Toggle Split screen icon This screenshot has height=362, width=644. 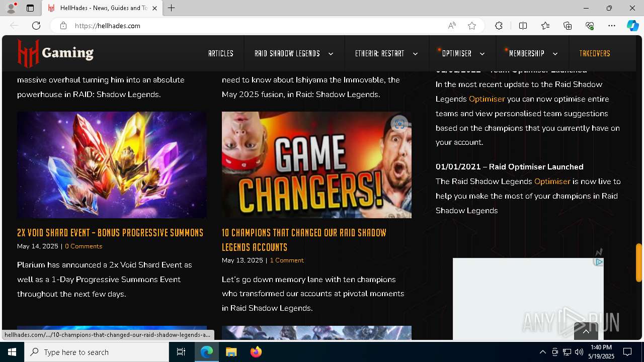pos(523,26)
